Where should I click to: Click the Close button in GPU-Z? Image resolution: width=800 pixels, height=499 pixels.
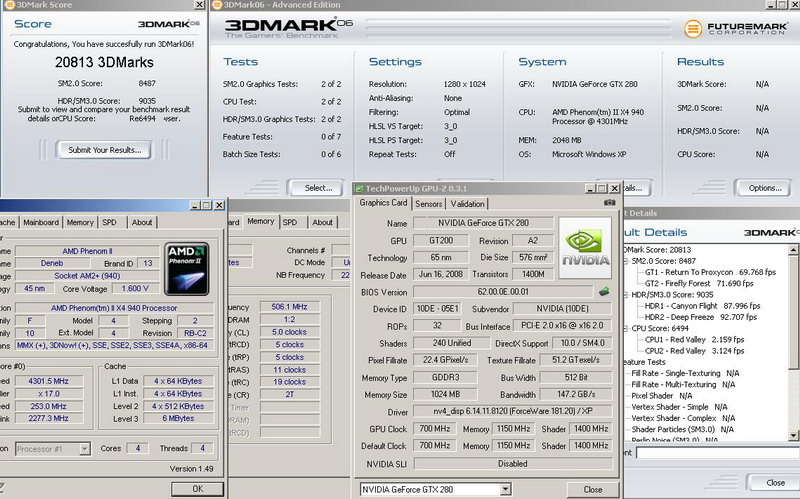tap(592, 489)
